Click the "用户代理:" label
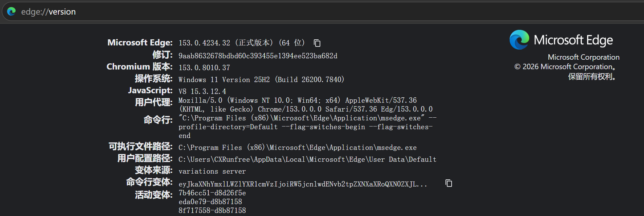Viewport: 644px width, 216px height. 154,102
